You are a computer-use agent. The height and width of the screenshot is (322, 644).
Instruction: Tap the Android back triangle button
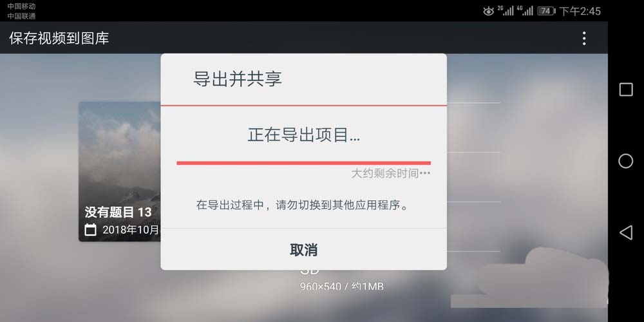pyautogui.click(x=625, y=232)
